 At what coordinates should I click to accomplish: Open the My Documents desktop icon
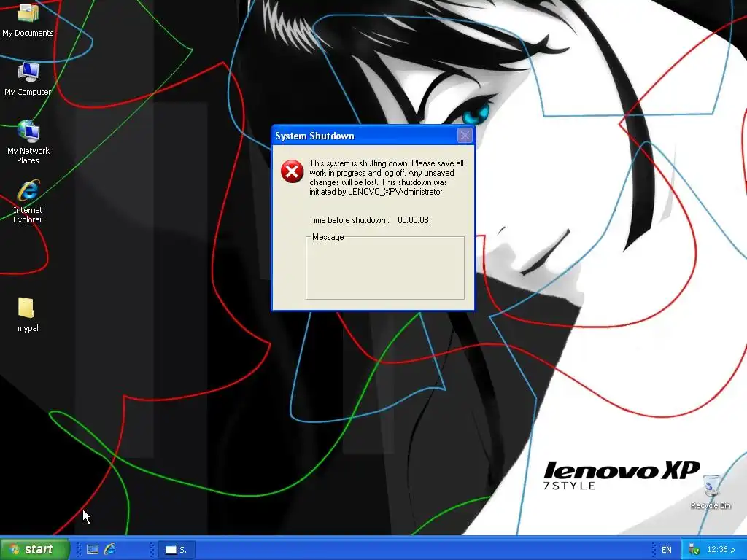(28, 19)
